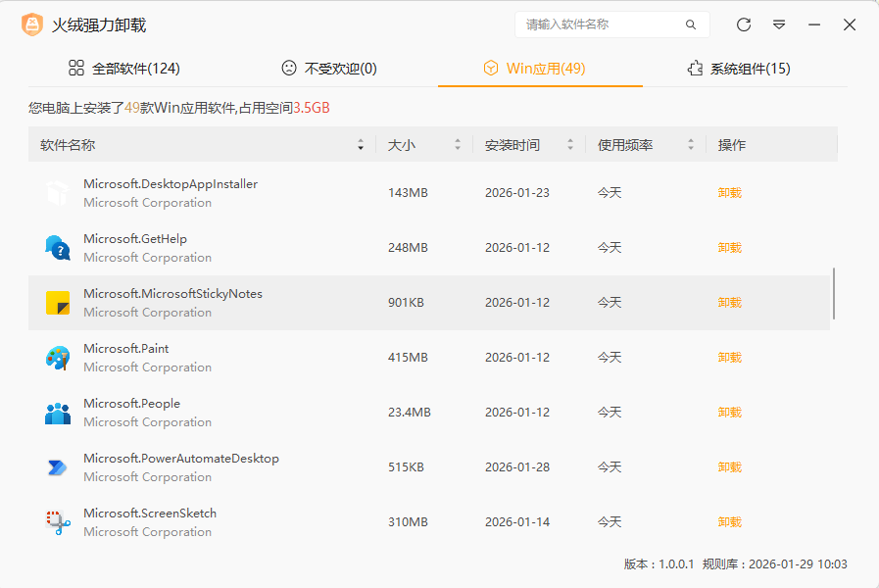Screen dimensions: 879x588
Task: Sort list by 软件名称 column arrows
Action: pyautogui.click(x=361, y=145)
